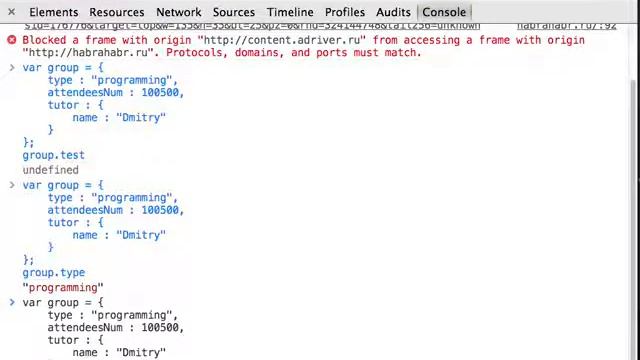Click the red error icon

pos(12,40)
